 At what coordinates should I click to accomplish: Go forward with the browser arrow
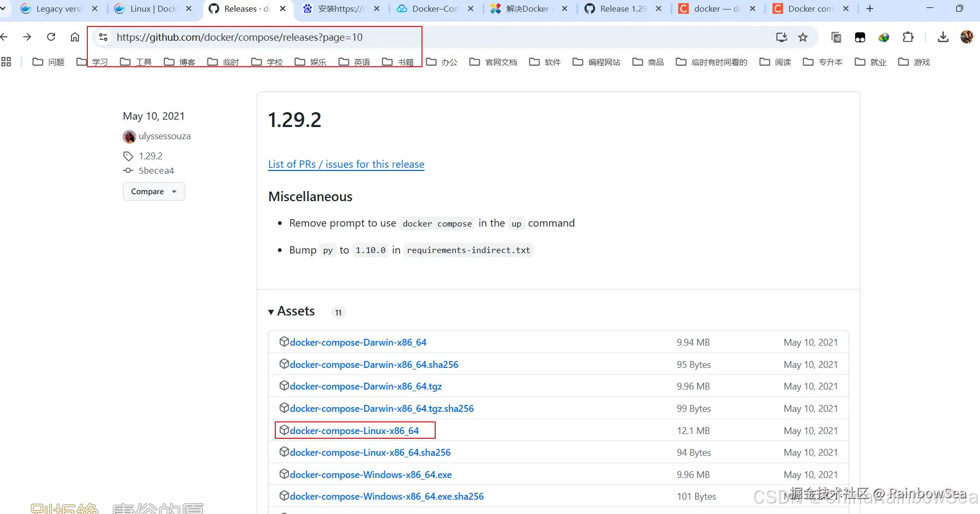(x=27, y=37)
